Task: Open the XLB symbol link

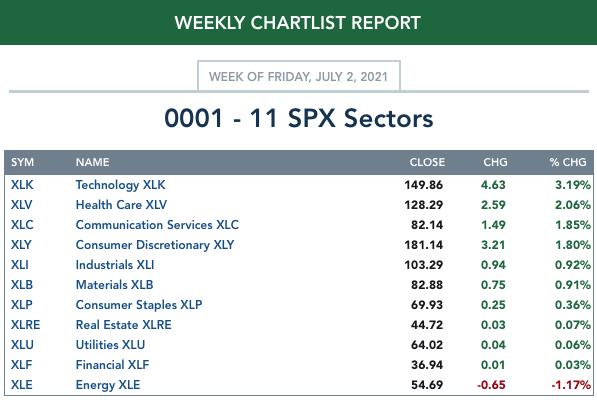Action: point(22,285)
